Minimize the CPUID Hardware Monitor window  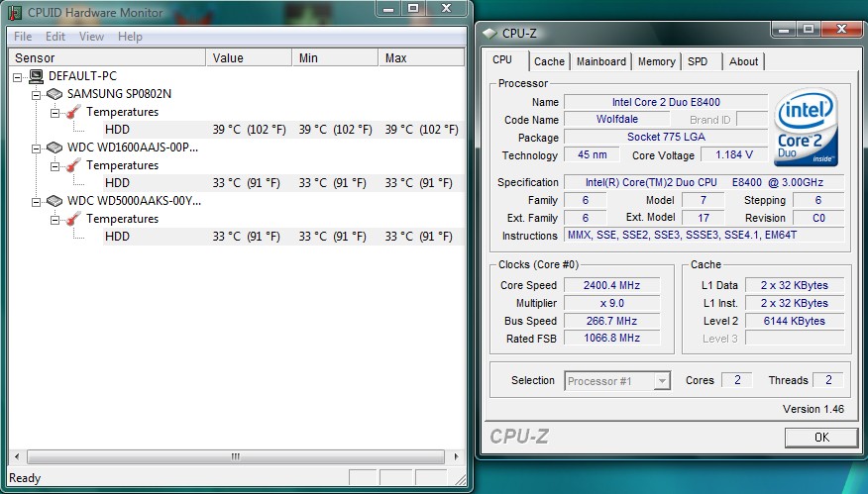[388, 8]
